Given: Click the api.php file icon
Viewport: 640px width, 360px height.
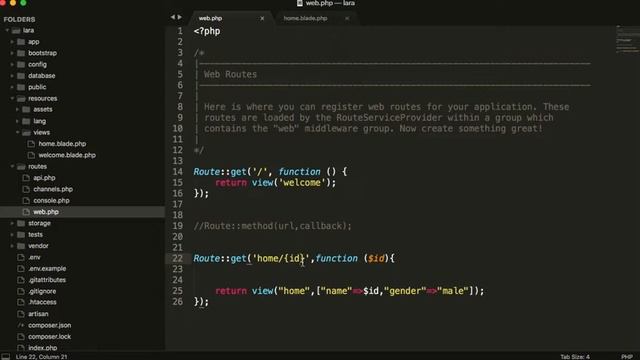Looking at the screenshot, I should coord(26,178).
